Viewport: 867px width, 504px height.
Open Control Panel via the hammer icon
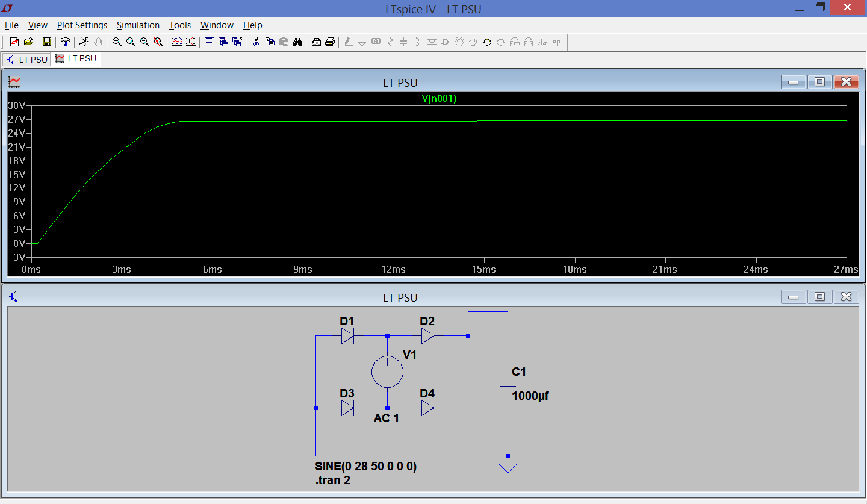tap(65, 42)
